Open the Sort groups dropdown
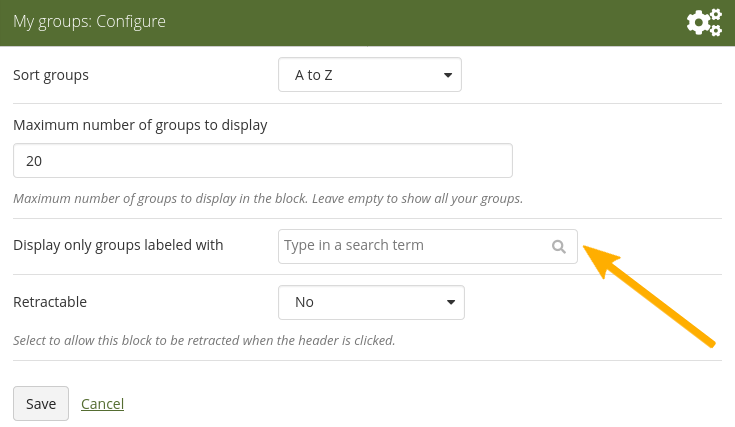This screenshot has width=735, height=427. 369,75
